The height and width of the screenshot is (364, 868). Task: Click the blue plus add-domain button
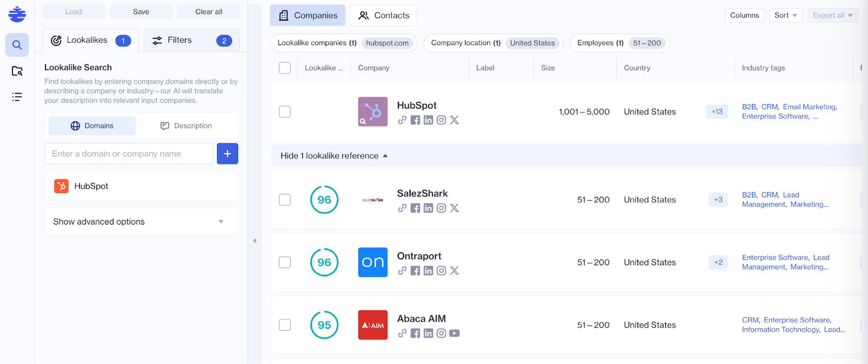point(227,154)
